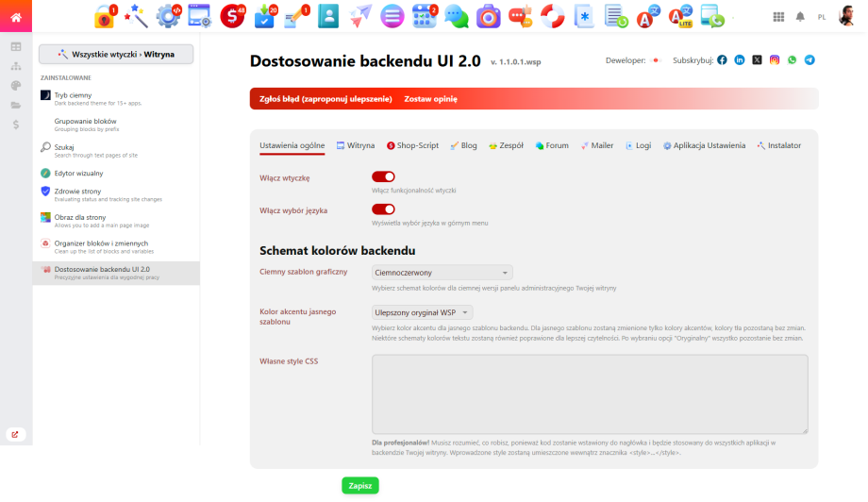Open the Tryb ciemny plugin

(116, 98)
